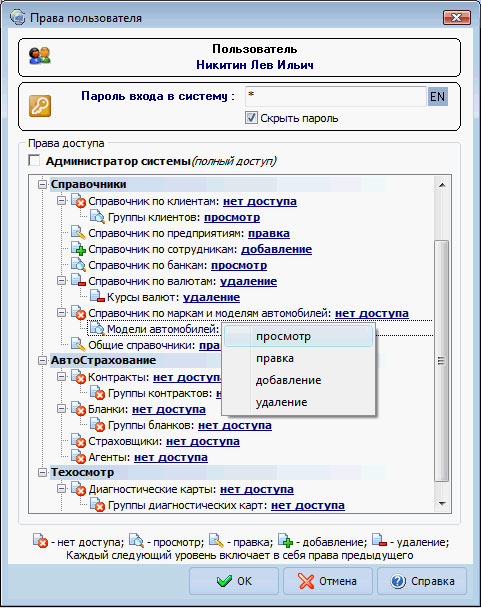481x608 pixels.
Task: Click the delete icon beside Справочник по валютам
Action: click(78, 281)
